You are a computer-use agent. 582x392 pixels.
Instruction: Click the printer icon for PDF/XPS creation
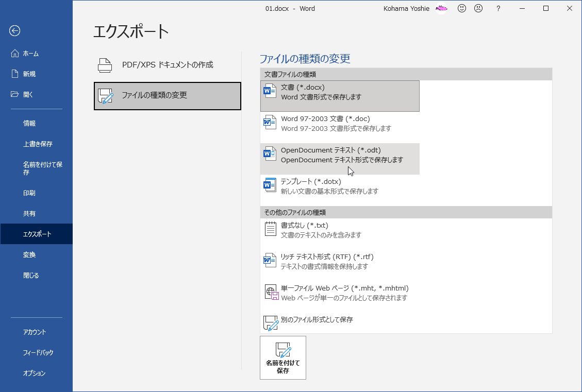coord(105,65)
